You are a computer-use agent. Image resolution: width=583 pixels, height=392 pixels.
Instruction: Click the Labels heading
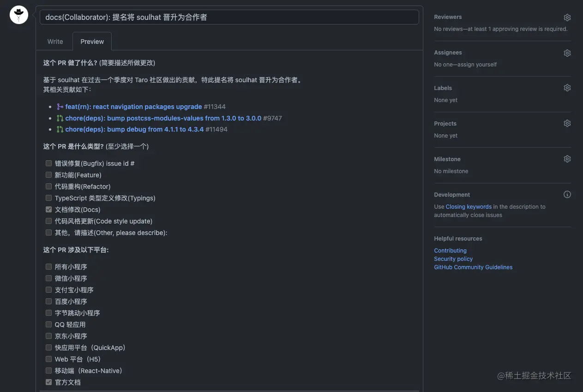pyautogui.click(x=443, y=88)
